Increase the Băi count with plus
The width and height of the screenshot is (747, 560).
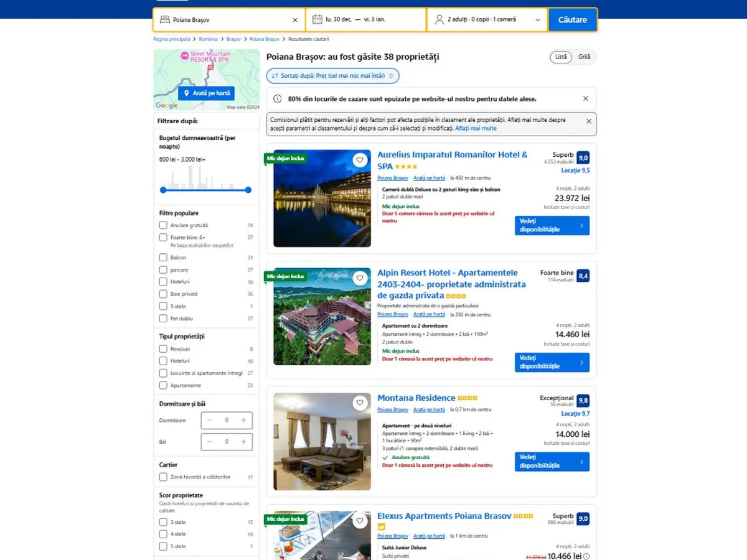[243, 442]
